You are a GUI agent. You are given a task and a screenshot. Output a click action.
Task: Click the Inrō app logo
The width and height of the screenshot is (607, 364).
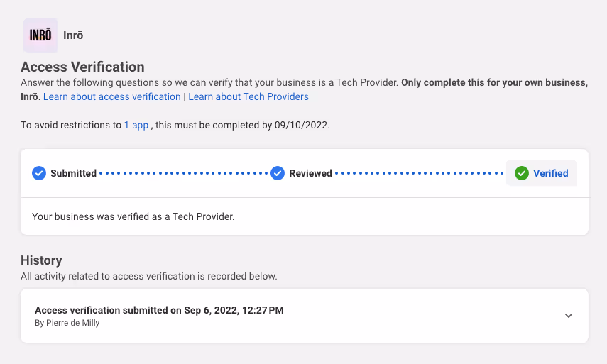pyautogui.click(x=40, y=35)
